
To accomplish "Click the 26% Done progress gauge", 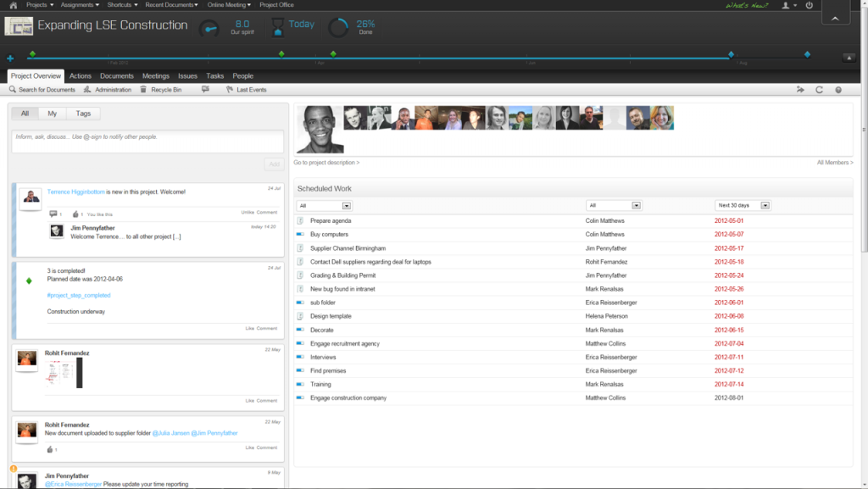I will coord(338,26).
